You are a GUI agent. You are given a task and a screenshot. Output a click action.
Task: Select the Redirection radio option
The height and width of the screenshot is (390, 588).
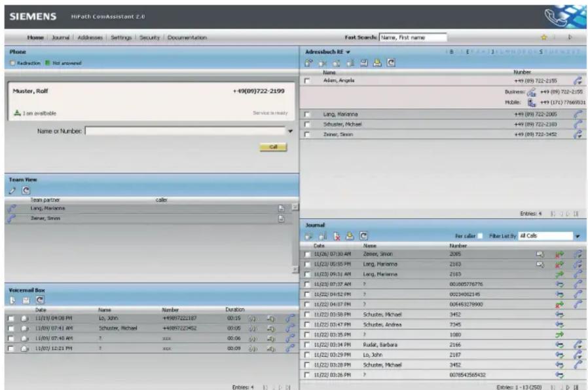pyautogui.click(x=12, y=63)
